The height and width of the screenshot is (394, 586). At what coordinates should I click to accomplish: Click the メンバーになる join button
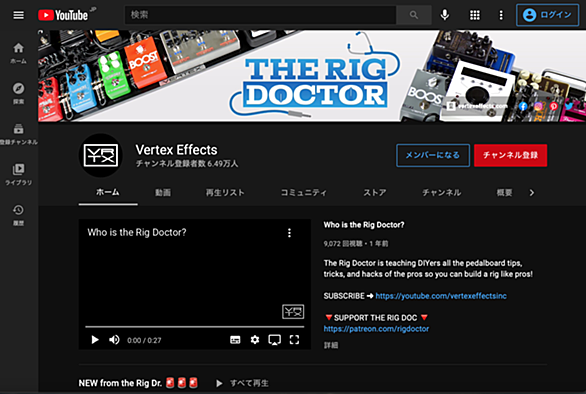(x=433, y=155)
